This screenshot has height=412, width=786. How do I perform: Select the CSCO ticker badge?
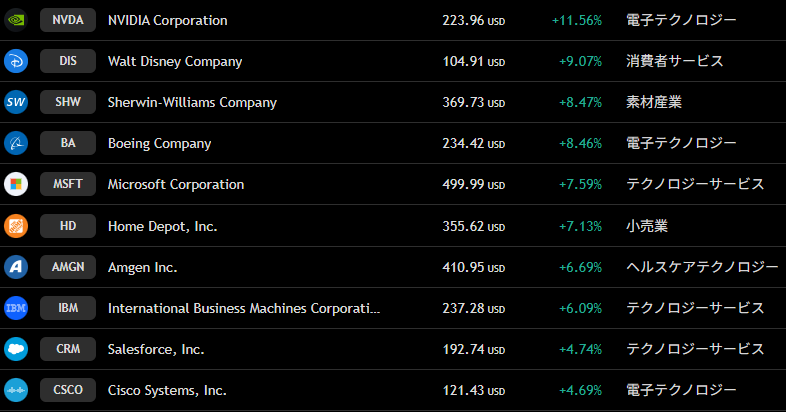pyautogui.click(x=68, y=390)
